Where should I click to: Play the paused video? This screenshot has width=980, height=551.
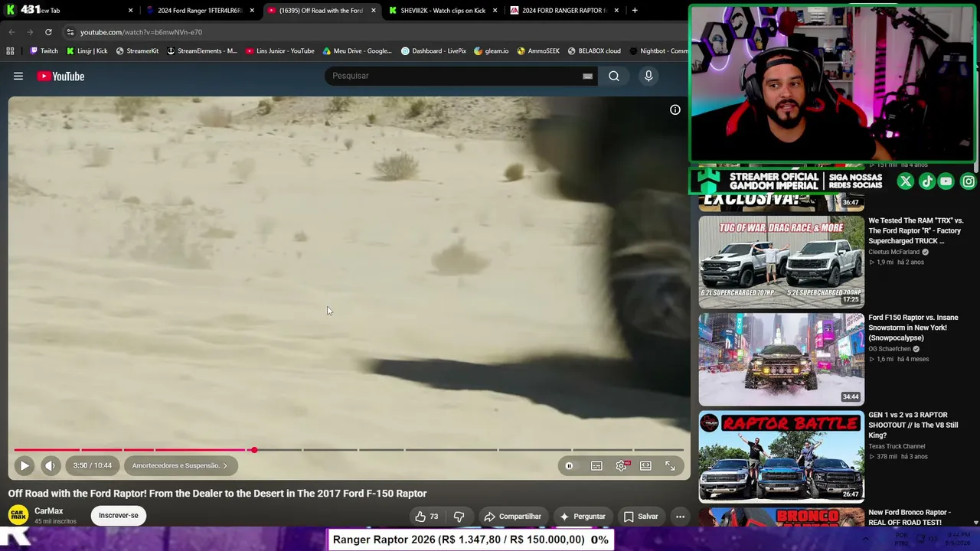pos(24,465)
